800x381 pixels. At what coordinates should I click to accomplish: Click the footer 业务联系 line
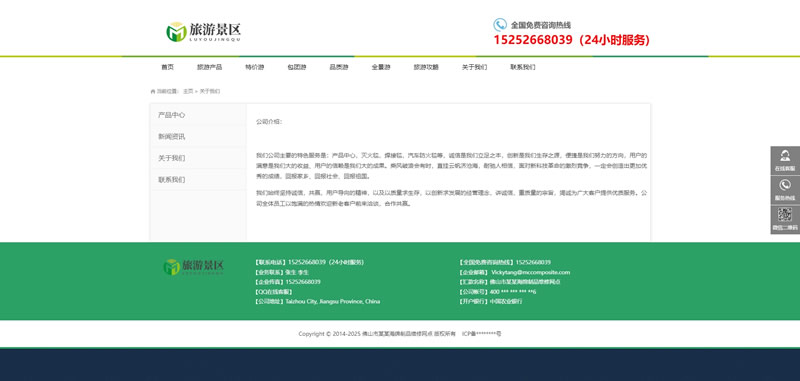coord(281,272)
